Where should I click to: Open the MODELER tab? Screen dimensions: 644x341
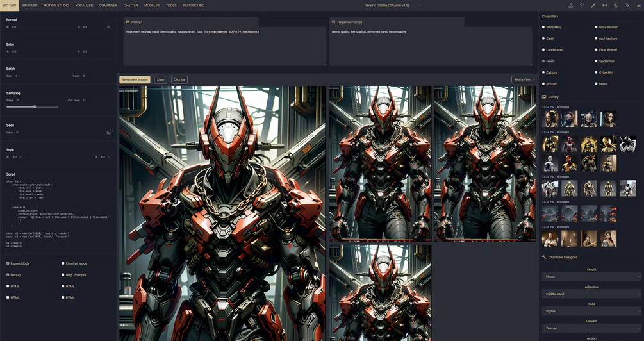coord(152,5)
